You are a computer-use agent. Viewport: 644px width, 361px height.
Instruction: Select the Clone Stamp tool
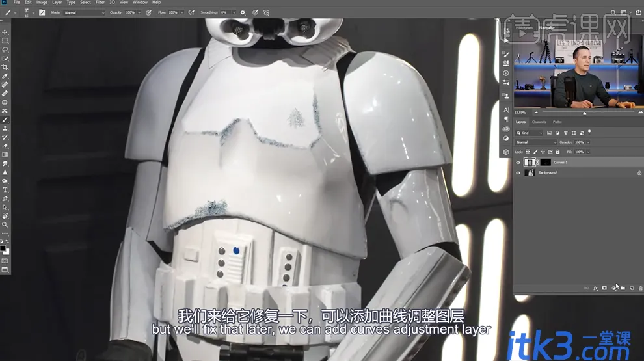tap(5, 129)
